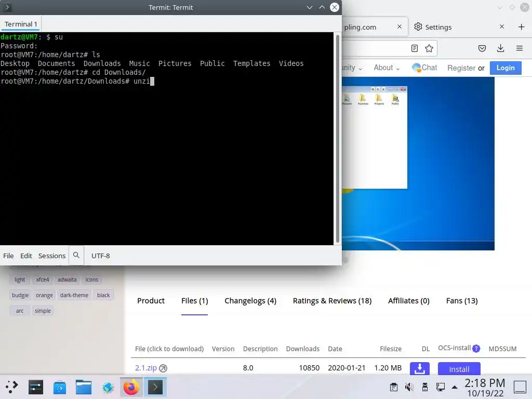Image resolution: width=532 pixels, height=399 pixels.
Task: Click the theme preview screenshot
Action: tap(418, 164)
